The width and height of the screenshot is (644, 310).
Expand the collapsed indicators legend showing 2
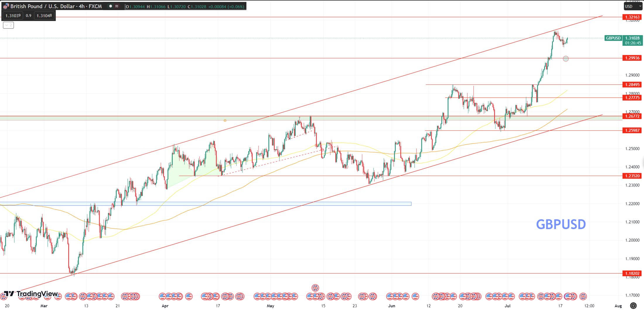click(x=8, y=25)
